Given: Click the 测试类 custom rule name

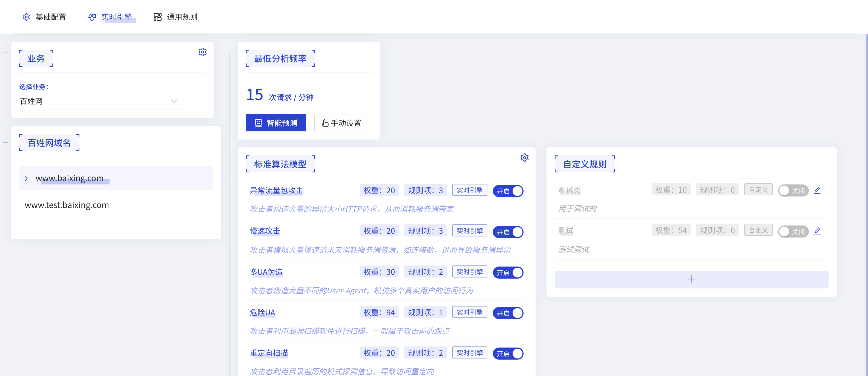Looking at the screenshot, I should click(x=570, y=190).
